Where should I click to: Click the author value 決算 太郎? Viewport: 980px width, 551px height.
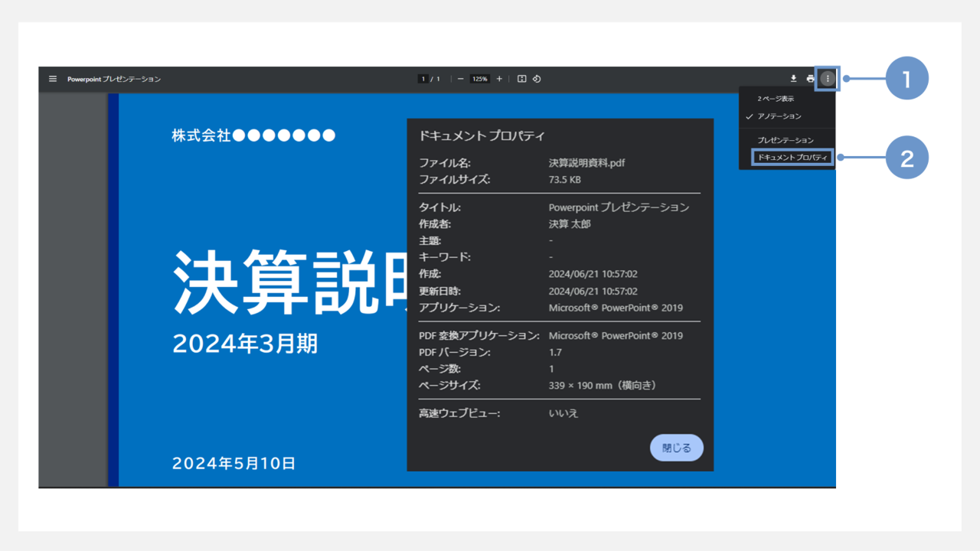point(570,224)
